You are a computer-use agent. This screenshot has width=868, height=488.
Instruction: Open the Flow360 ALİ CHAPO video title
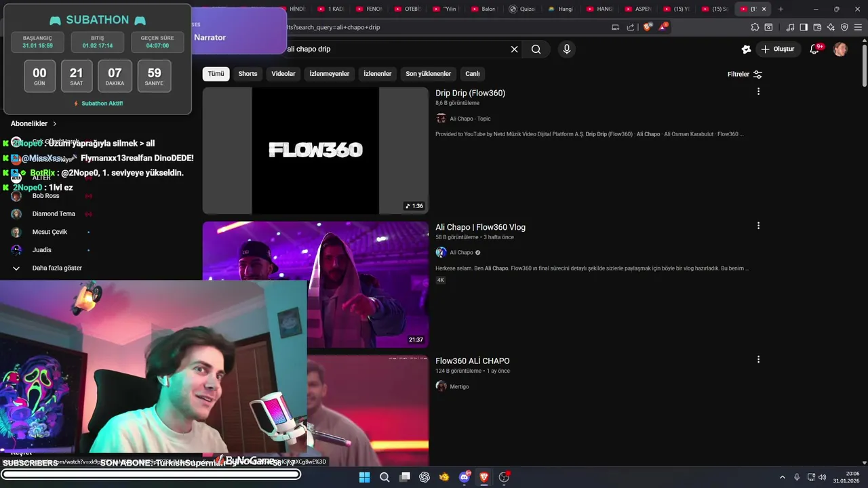pos(473,361)
